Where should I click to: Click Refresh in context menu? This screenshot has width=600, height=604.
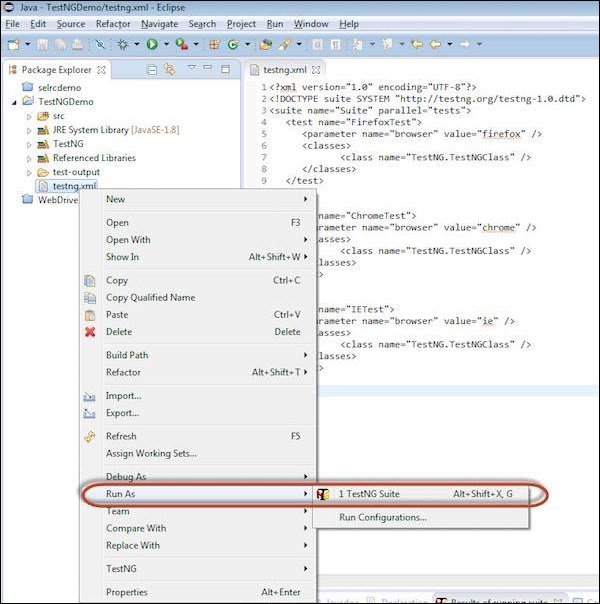[198, 436]
